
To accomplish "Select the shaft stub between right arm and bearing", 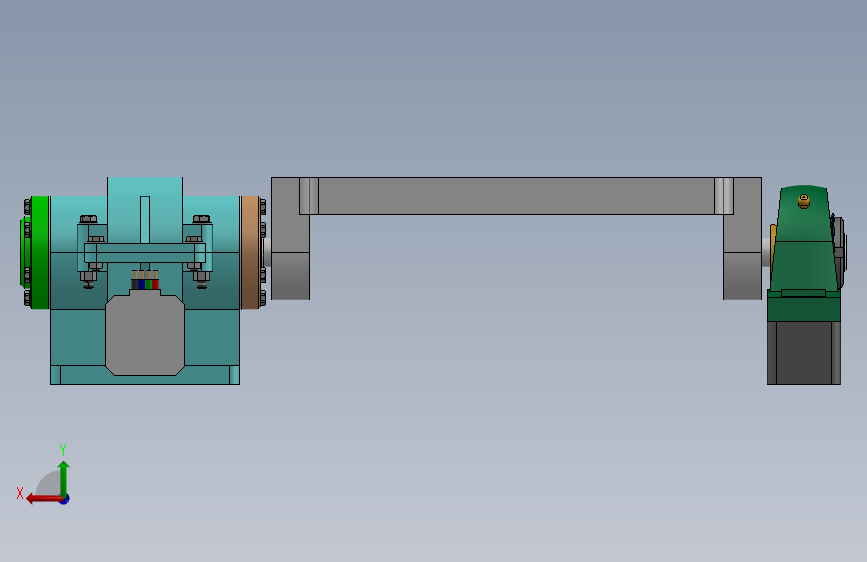I will [766, 252].
